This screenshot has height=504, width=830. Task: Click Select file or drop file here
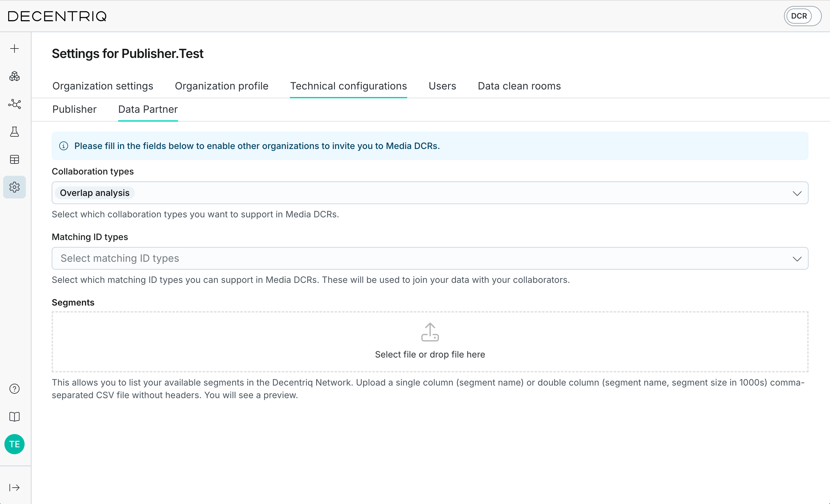tap(430, 354)
